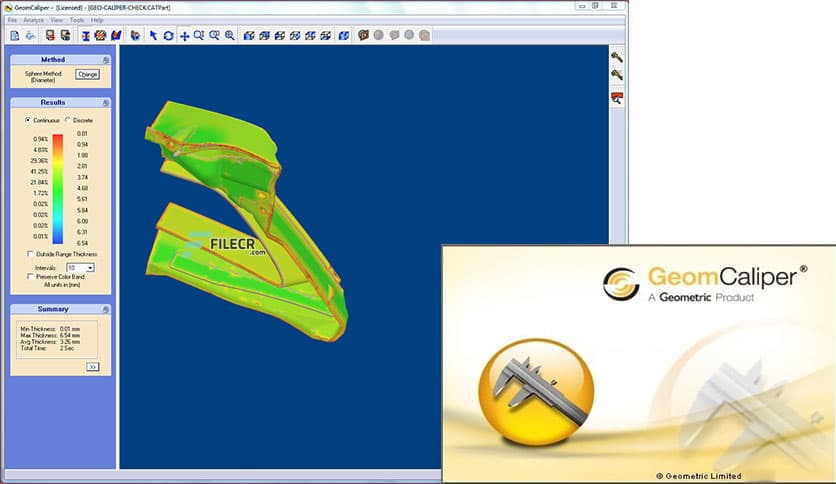
Task: Click the Change method button
Action: (x=87, y=75)
